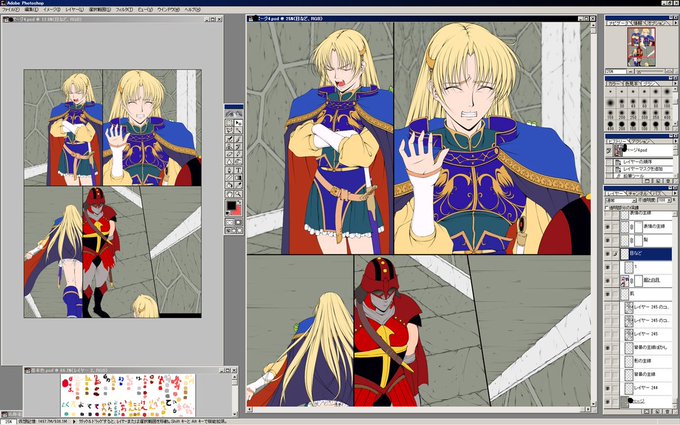Select the Gradient tool
This screenshot has width=680, height=425.
pyautogui.click(x=238, y=177)
